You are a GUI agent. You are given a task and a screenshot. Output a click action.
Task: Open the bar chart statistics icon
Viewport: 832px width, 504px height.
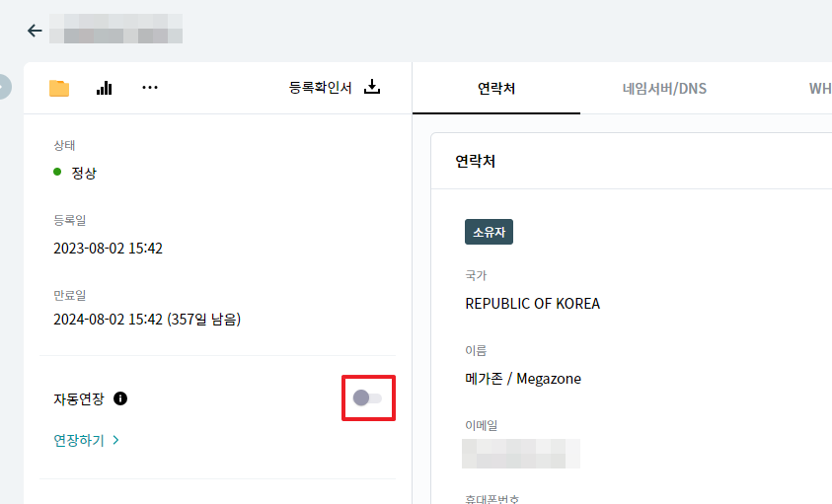(104, 88)
